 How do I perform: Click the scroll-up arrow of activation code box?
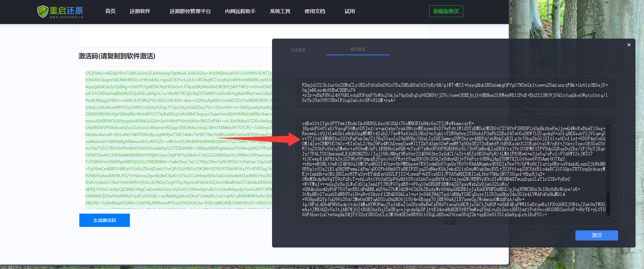608,122
